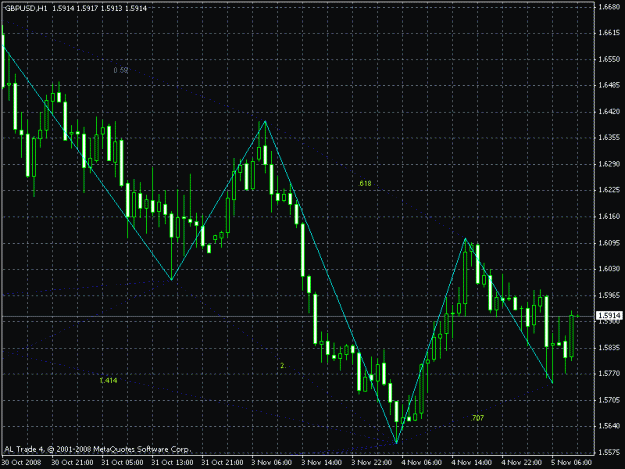
Task: Select the 1.6615 price axis label
Action: tap(610, 33)
